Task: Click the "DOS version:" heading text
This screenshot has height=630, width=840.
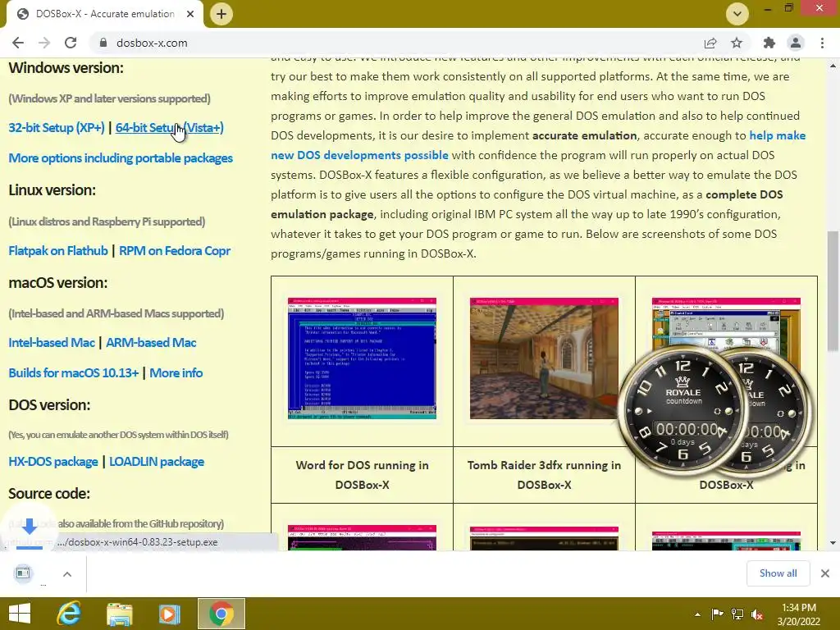Action: click(x=49, y=405)
